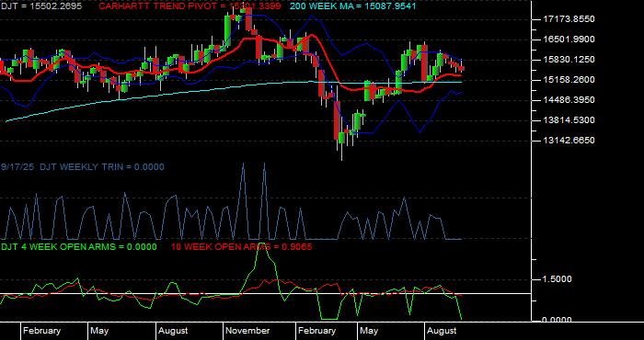Click the DJT 4 WEEK OPEN ARMS label
The image size is (644, 340).
pos(79,247)
